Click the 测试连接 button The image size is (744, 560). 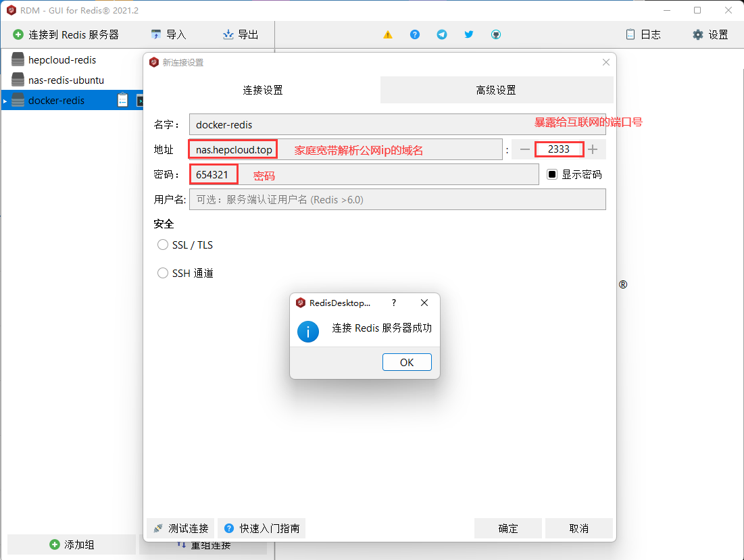coord(181,528)
